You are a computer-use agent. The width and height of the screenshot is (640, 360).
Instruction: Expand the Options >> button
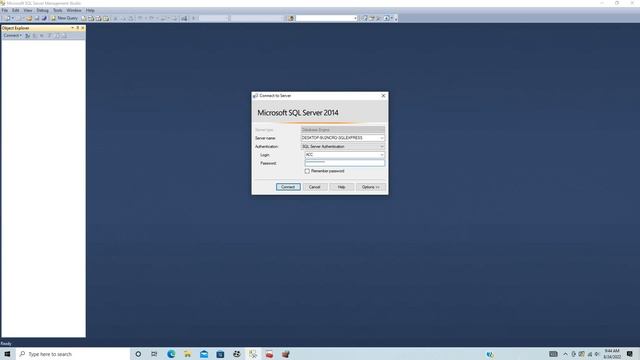click(x=371, y=187)
